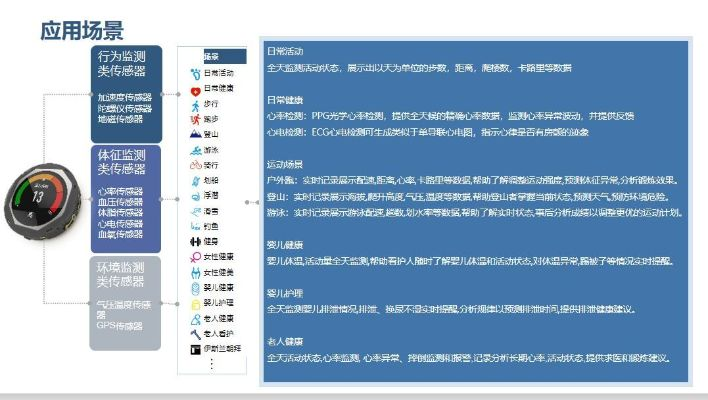This screenshot has width=708, height=400.
Task: Click the 日常活动 footsteps icon
Action: (x=195, y=73)
